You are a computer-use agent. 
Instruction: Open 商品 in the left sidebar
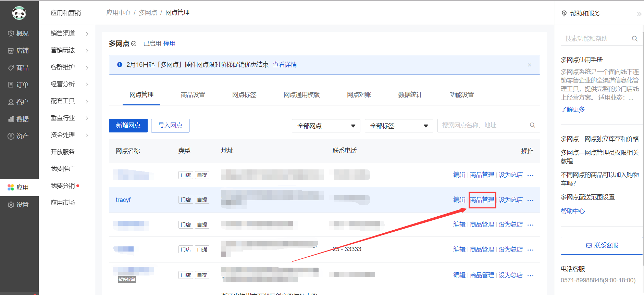(x=19, y=68)
